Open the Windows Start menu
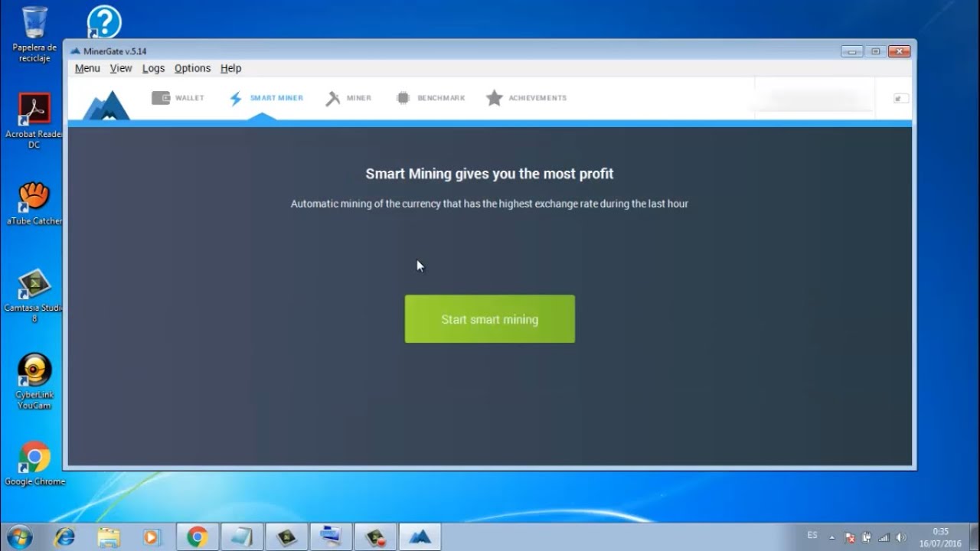980x551 pixels. (x=19, y=536)
